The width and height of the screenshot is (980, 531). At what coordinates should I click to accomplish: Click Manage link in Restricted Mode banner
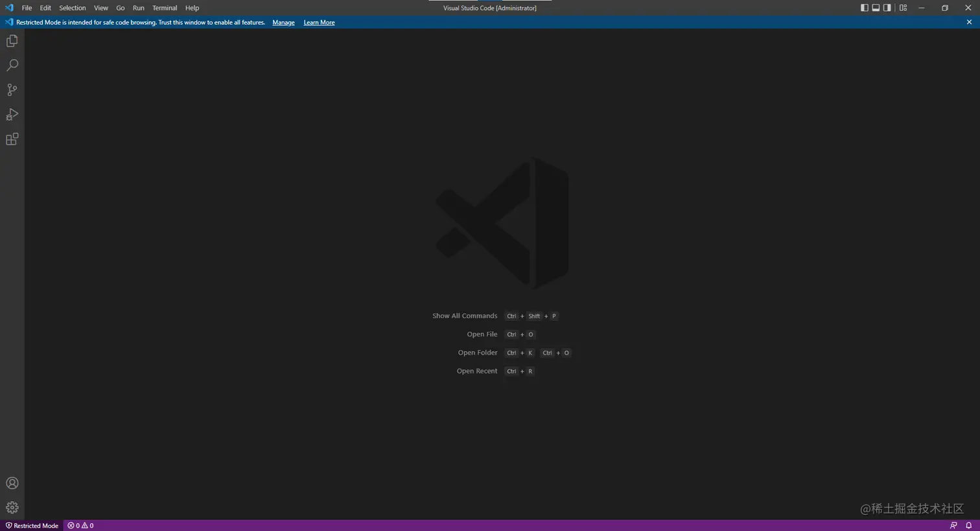pos(283,23)
